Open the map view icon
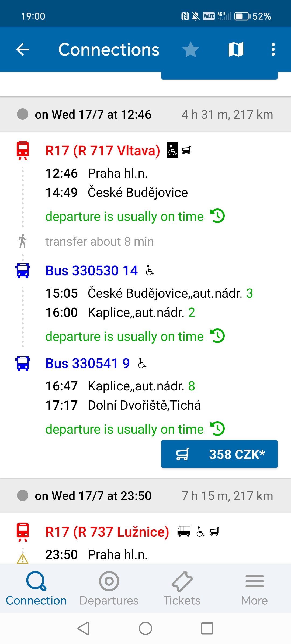The image size is (291, 644). click(x=236, y=49)
